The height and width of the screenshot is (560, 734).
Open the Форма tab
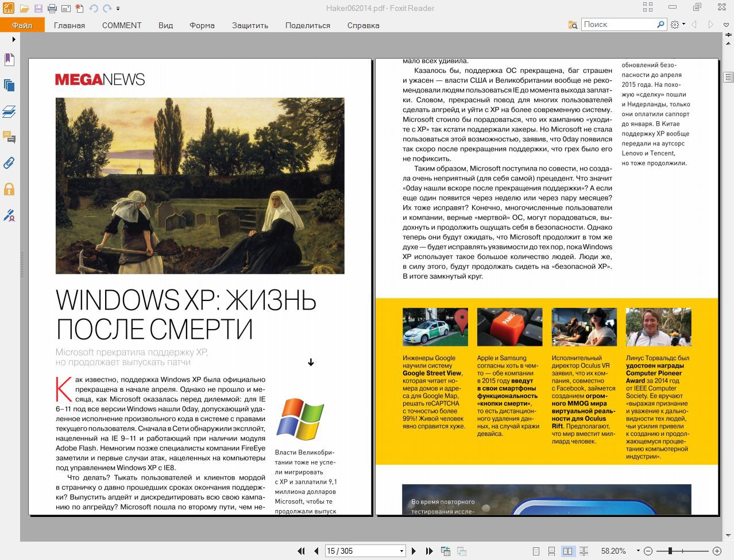pos(202,25)
